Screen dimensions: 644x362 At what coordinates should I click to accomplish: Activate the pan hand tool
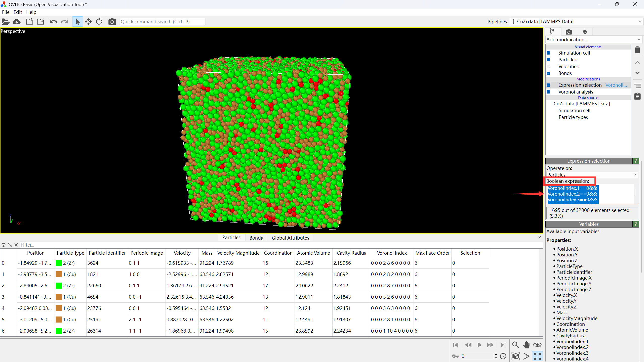(526, 345)
